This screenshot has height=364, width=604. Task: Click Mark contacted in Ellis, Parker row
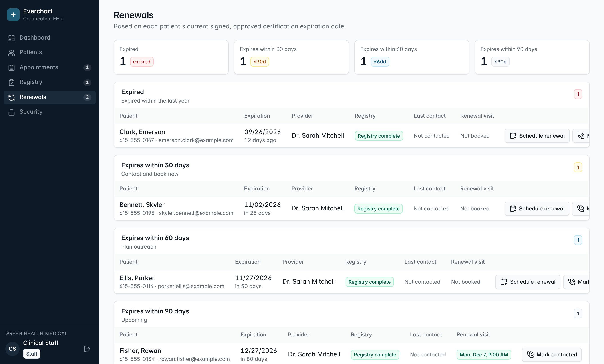pyautogui.click(x=576, y=282)
